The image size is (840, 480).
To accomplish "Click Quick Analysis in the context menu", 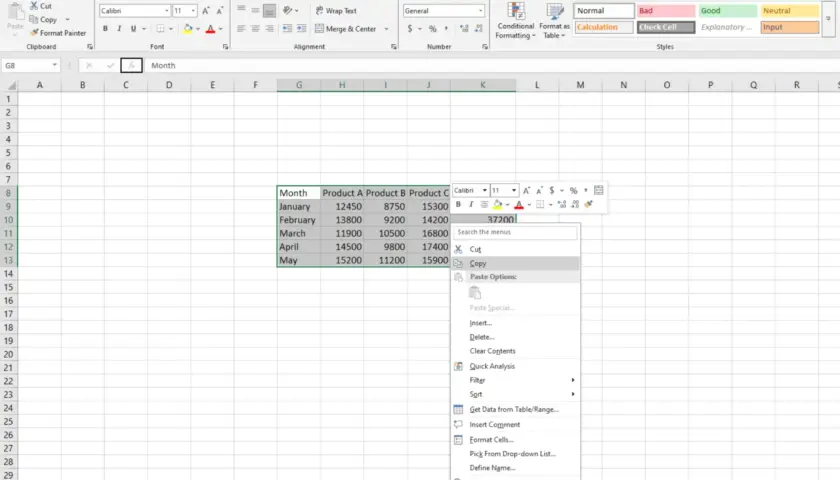I will tap(516, 366).
